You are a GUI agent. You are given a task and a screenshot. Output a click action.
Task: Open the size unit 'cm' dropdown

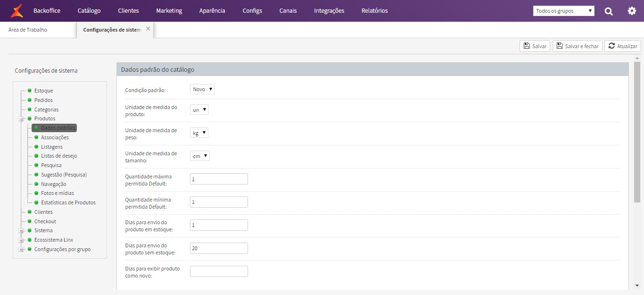coord(200,156)
